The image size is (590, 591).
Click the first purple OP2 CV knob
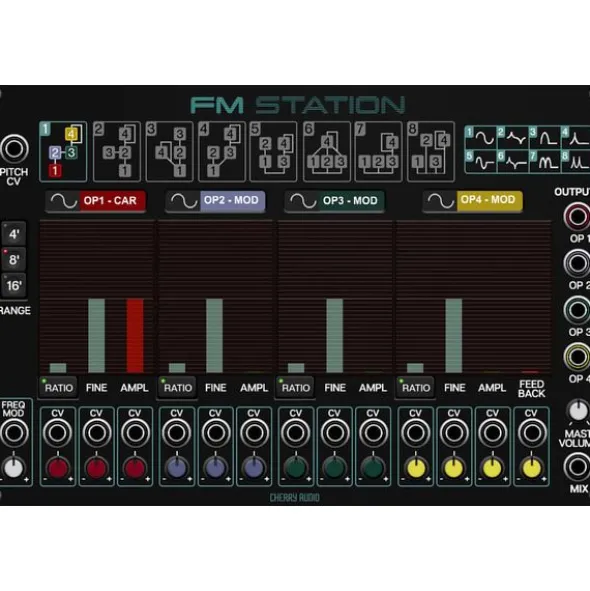click(177, 468)
